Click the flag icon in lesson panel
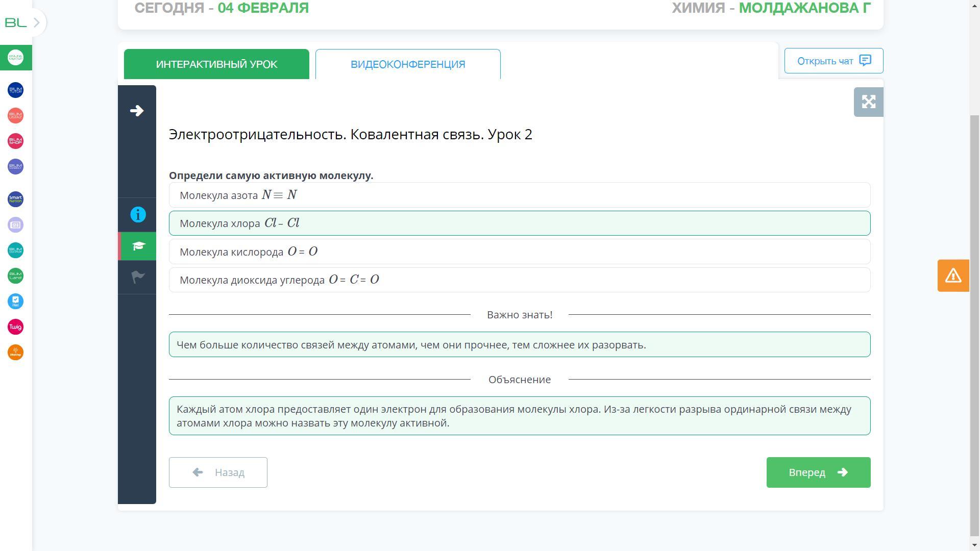The height and width of the screenshot is (551, 980). coord(138,277)
